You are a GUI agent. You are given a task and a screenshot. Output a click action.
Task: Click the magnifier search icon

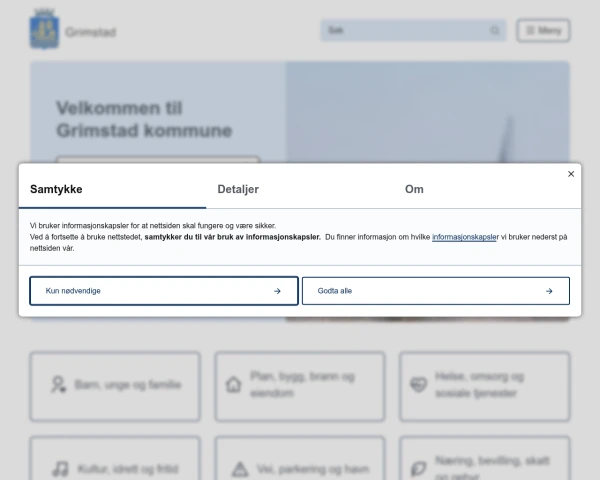(495, 30)
